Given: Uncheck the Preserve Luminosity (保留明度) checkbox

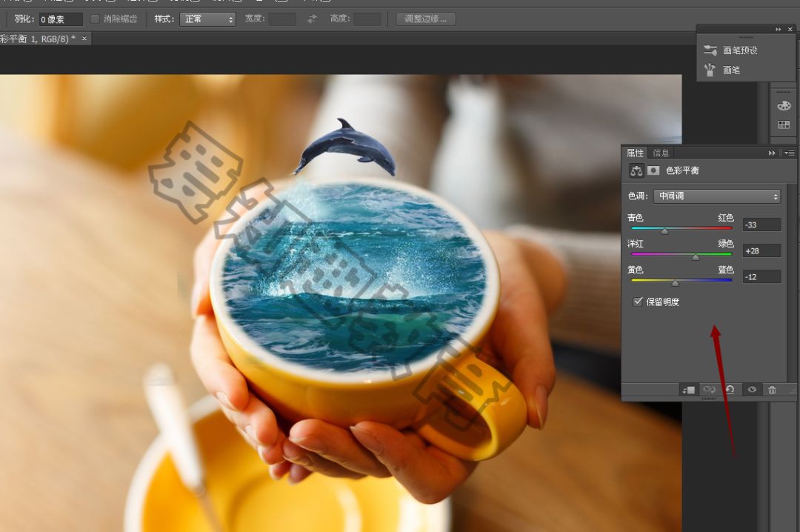Looking at the screenshot, I should click(x=638, y=302).
